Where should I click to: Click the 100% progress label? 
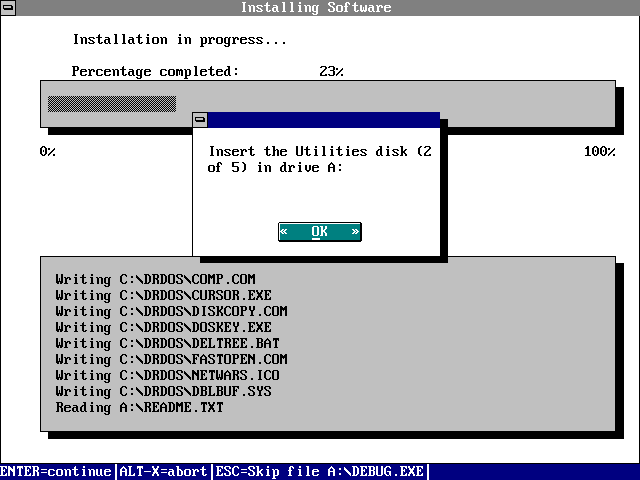click(x=599, y=151)
